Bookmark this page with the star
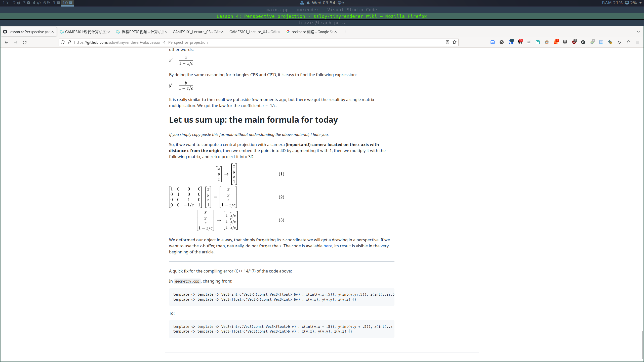The image size is (644, 362). [x=455, y=42]
